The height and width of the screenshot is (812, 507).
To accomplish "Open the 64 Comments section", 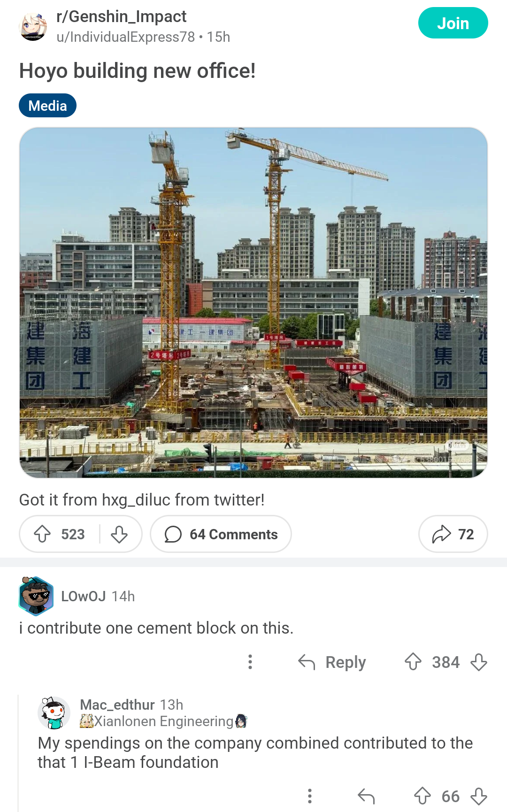I will [x=221, y=534].
